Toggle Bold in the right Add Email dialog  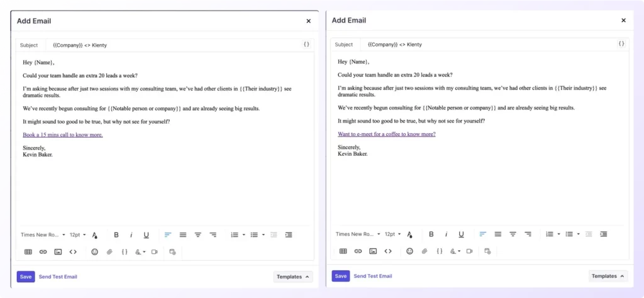(x=431, y=234)
